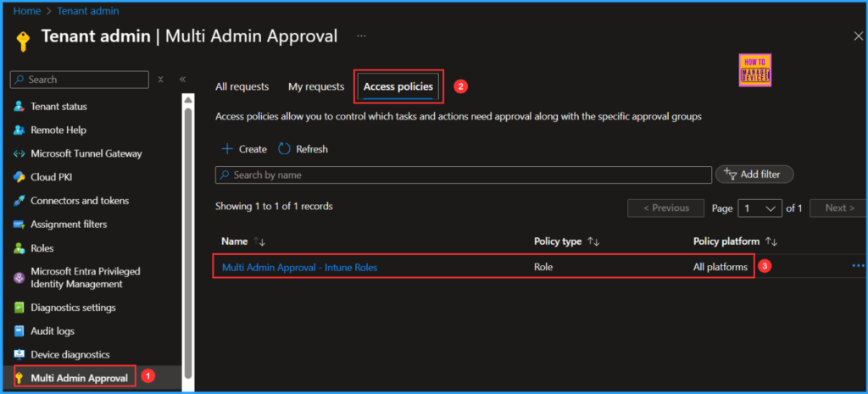
Task: Click the Search by name field
Action: pyautogui.click(x=464, y=175)
